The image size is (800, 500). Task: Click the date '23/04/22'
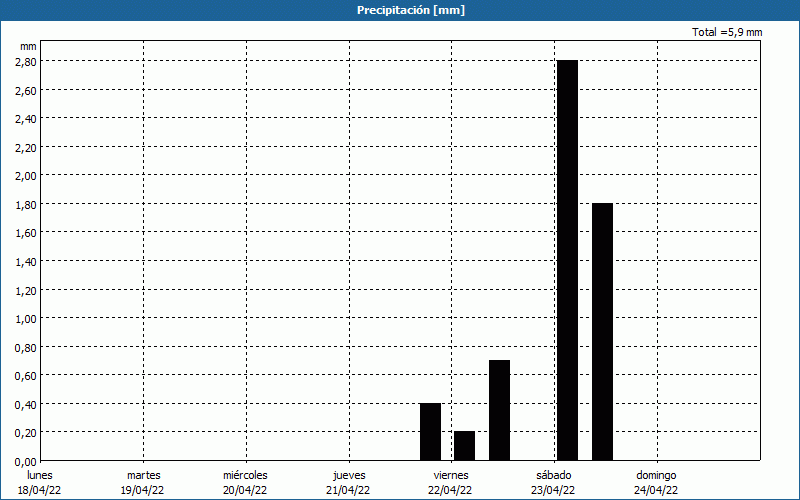click(553, 490)
